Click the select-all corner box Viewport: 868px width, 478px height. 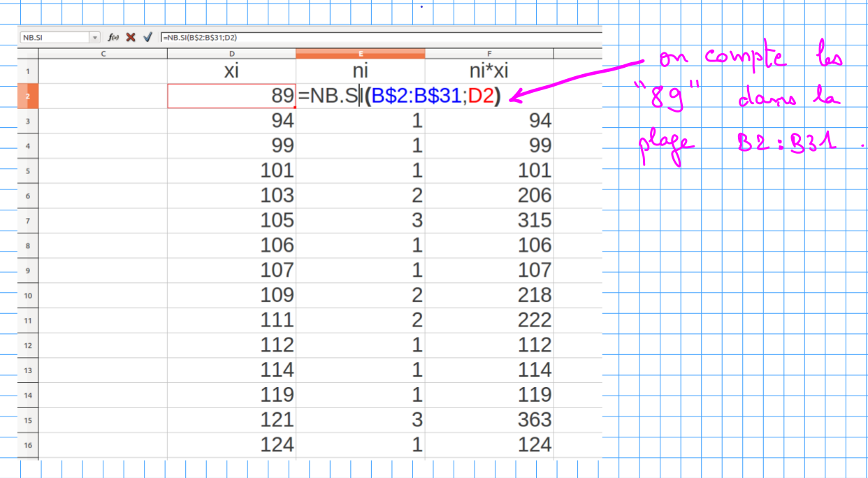coord(27,54)
